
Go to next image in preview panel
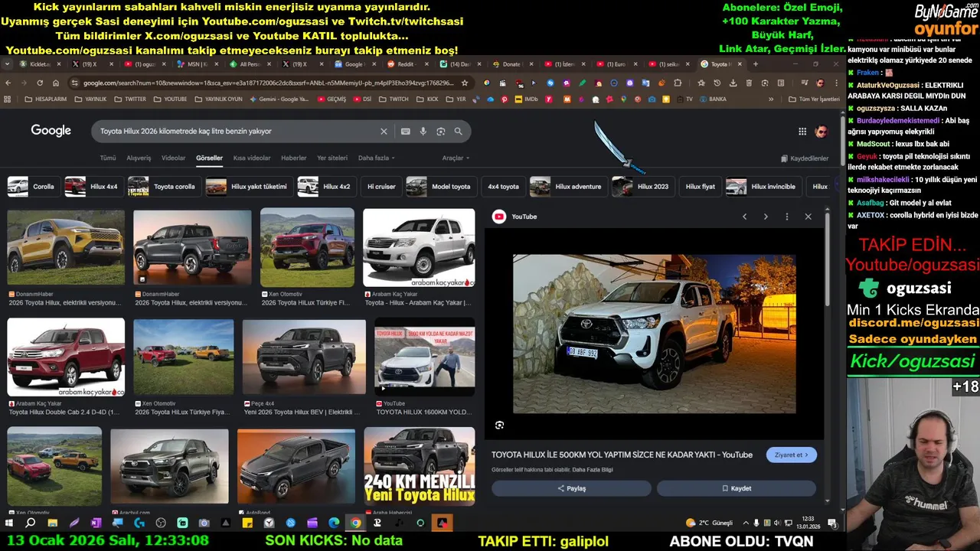coord(766,217)
